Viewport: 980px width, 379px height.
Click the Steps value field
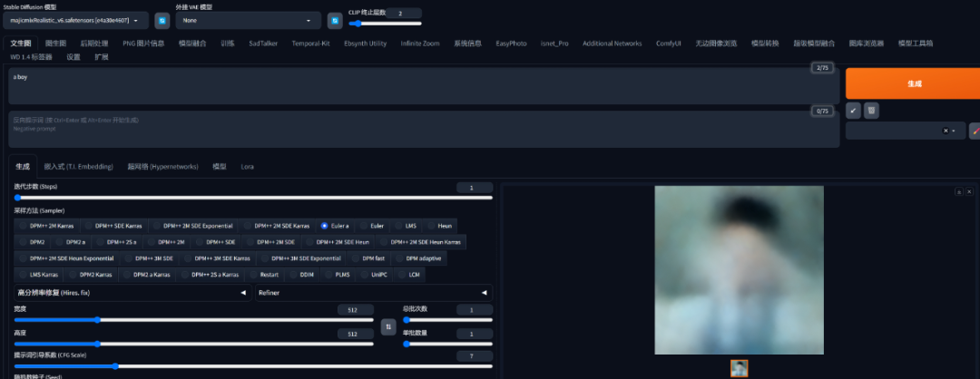pos(474,188)
